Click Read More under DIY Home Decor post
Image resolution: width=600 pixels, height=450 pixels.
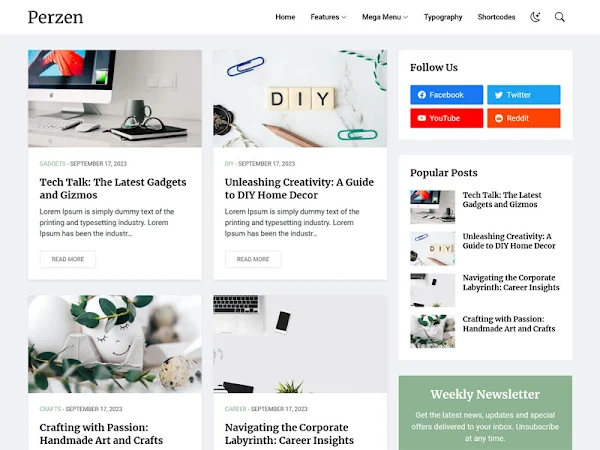253,259
